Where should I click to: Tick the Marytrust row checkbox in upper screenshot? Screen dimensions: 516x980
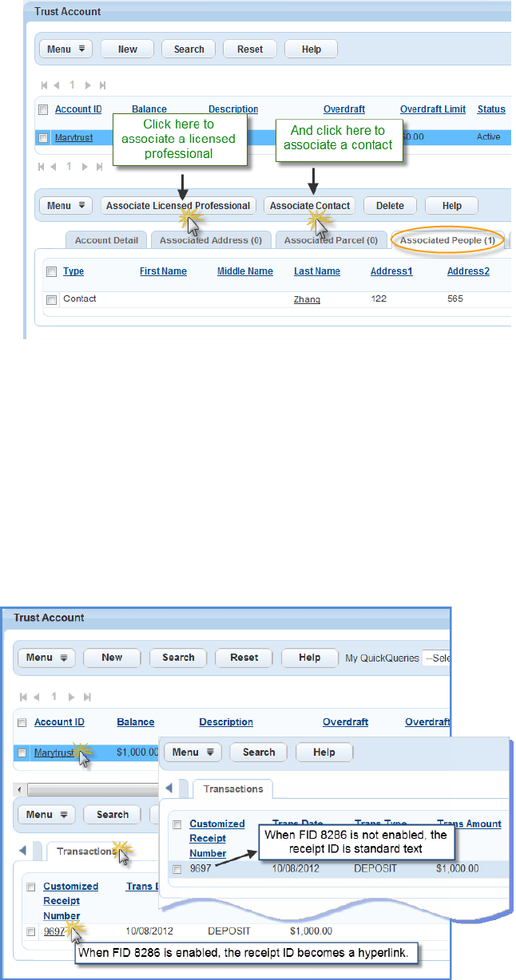pyautogui.click(x=43, y=137)
